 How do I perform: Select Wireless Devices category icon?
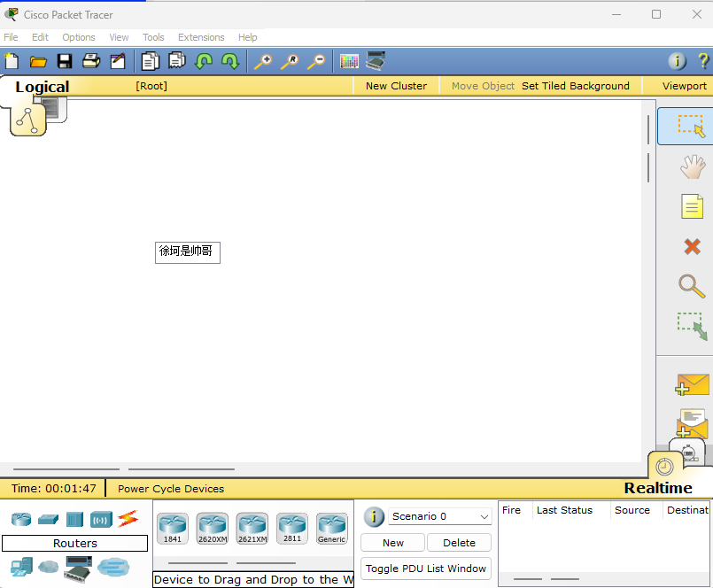[101, 519]
